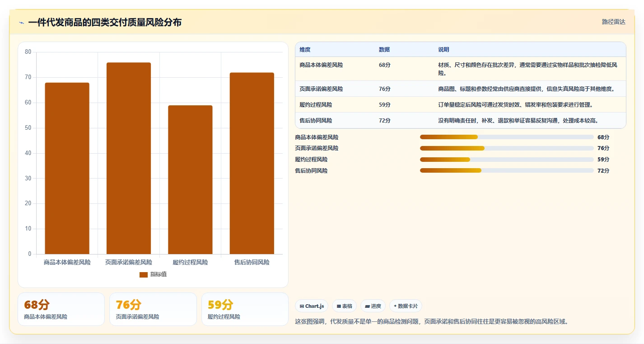Click the 指标值 legend label
The width and height of the screenshot is (644, 344).
(159, 274)
